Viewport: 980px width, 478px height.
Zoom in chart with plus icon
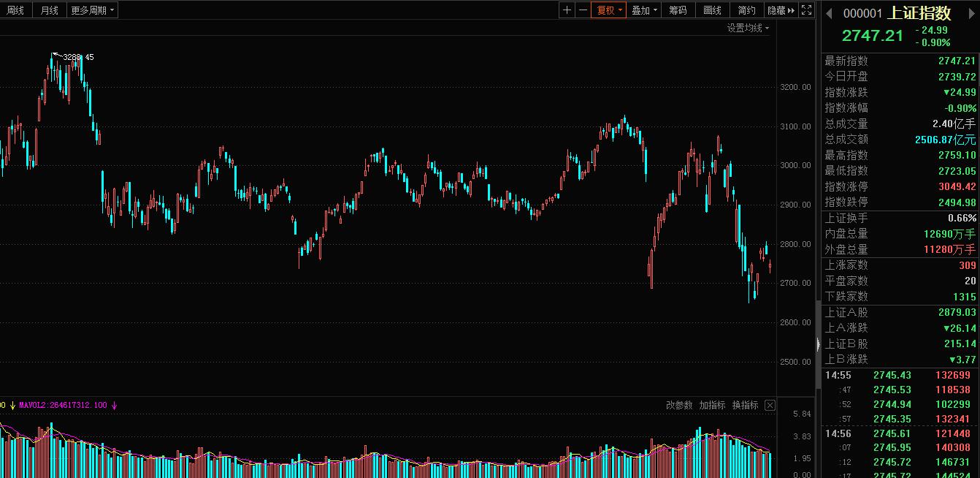[x=567, y=10]
